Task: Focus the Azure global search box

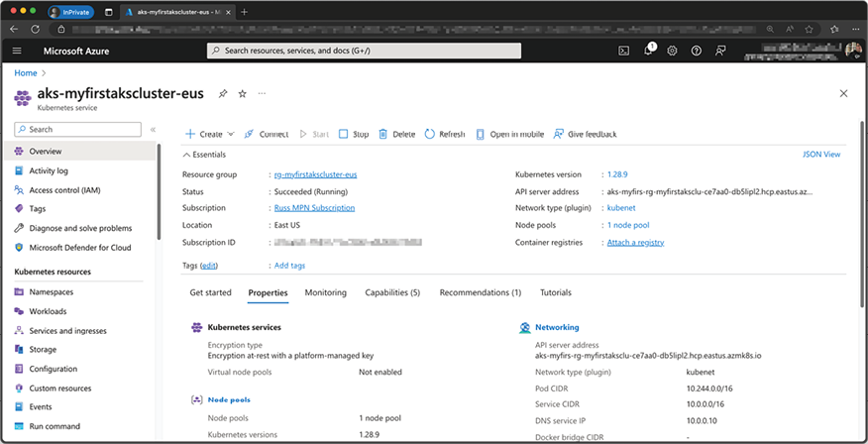Action: [x=364, y=51]
